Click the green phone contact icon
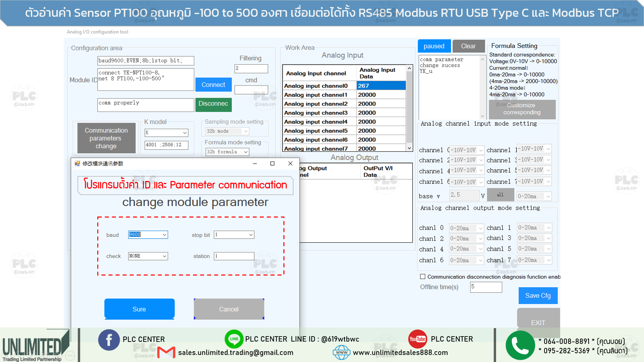The height and width of the screenshot is (362, 644). pos(520,345)
